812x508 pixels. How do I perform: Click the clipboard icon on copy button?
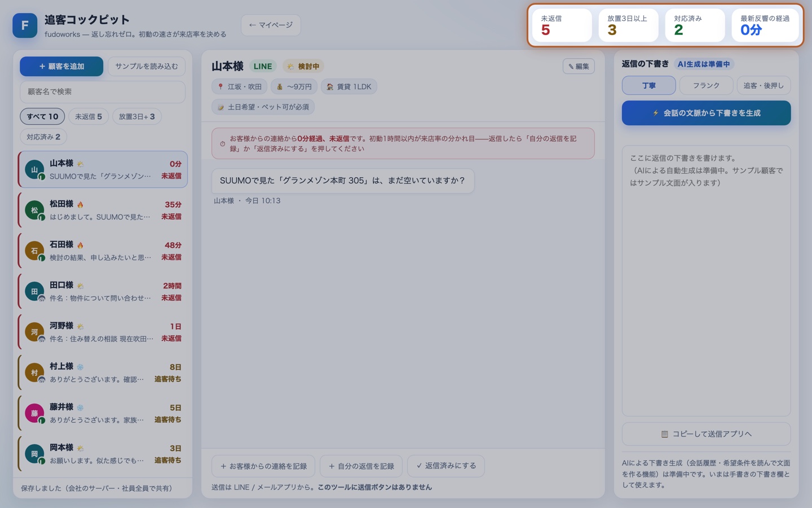click(664, 434)
